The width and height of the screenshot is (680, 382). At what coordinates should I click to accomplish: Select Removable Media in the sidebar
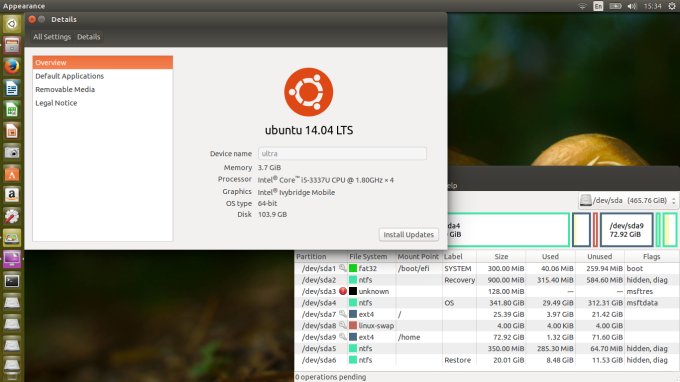[x=103, y=89]
